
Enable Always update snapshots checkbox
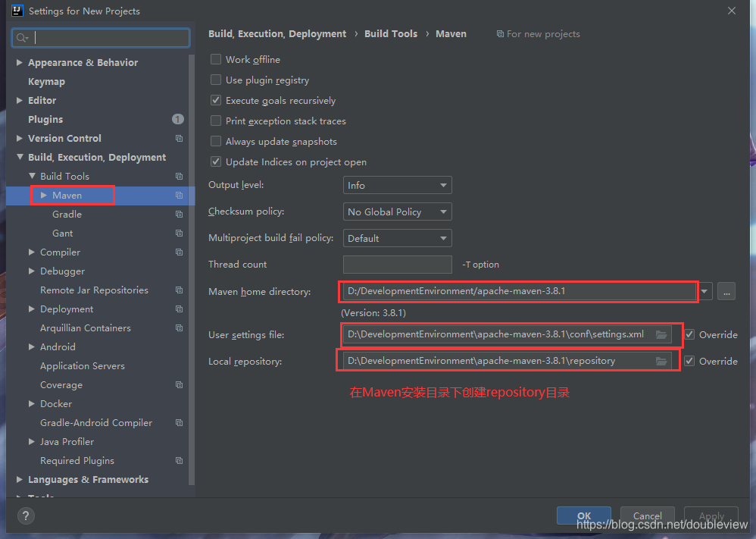(x=216, y=142)
